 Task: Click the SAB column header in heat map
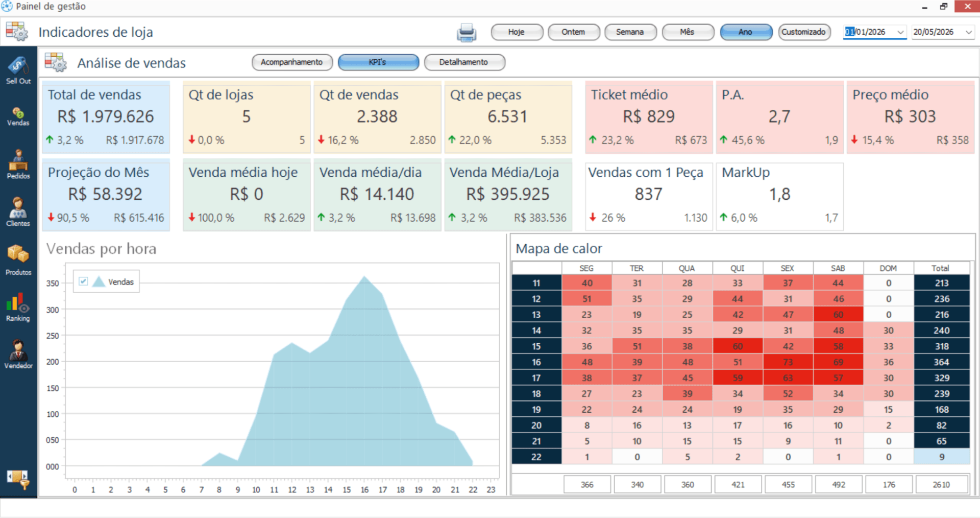[x=838, y=268]
